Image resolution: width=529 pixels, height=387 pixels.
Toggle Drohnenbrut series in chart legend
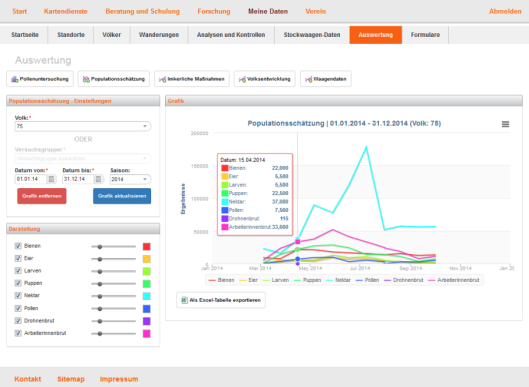click(x=403, y=280)
